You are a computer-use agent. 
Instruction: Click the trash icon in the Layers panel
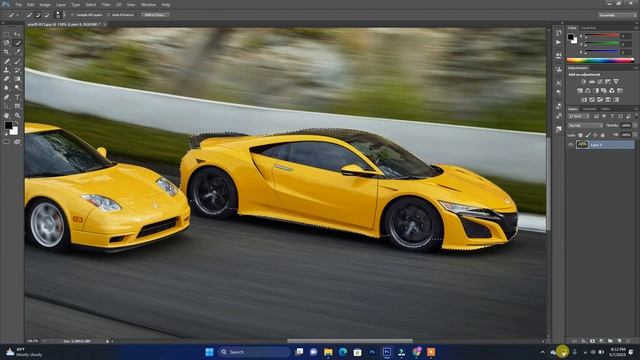click(x=629, y=340)
